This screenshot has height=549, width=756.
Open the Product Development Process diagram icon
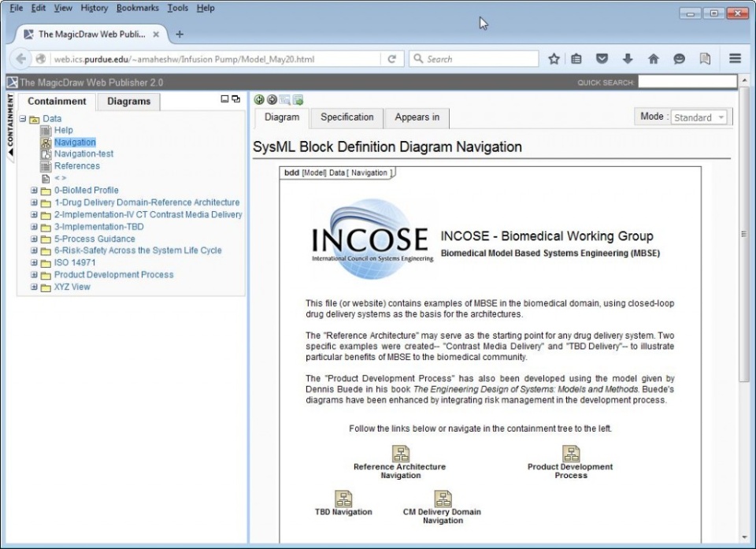point(572,454)
